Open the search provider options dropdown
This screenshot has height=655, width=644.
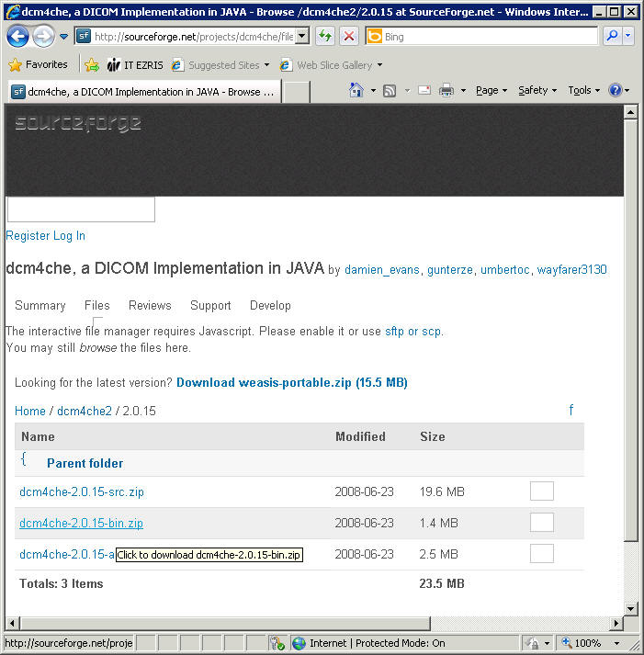coord(628,37)
